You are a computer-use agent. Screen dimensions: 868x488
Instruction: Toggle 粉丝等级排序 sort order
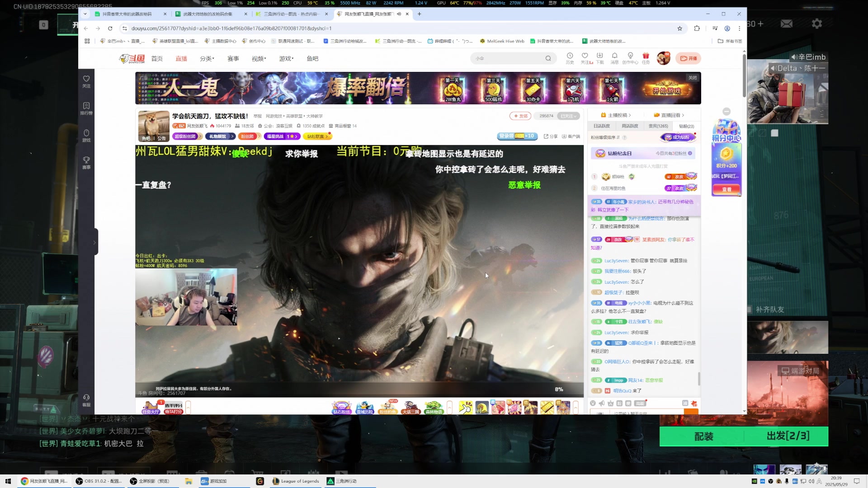tap(605, 137)
